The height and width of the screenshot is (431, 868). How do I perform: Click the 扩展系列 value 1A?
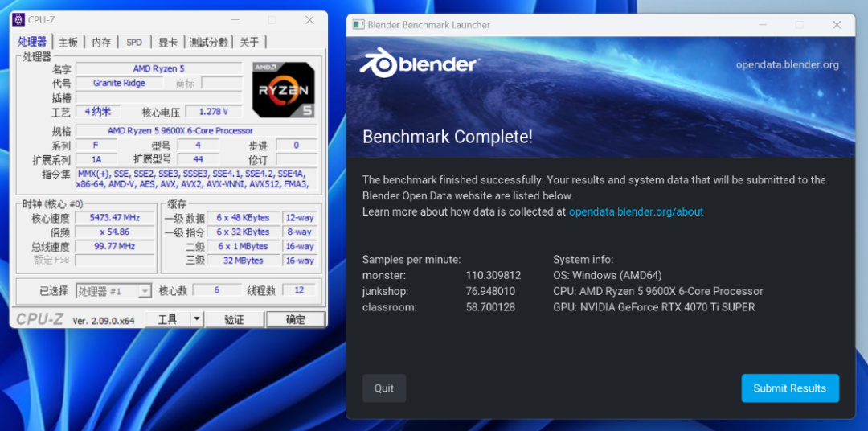coord(96,159)
